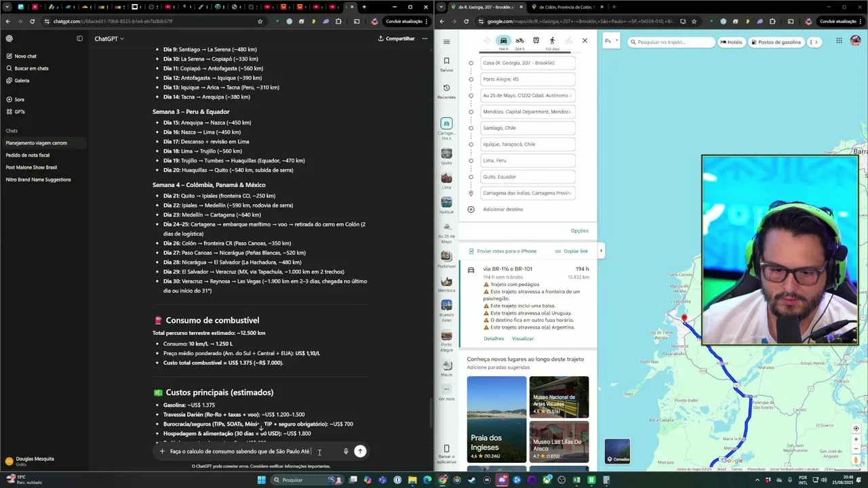The image size is (868, 488).
Task: Open the ChatGPT logo home icon
Action: (9, 39)
